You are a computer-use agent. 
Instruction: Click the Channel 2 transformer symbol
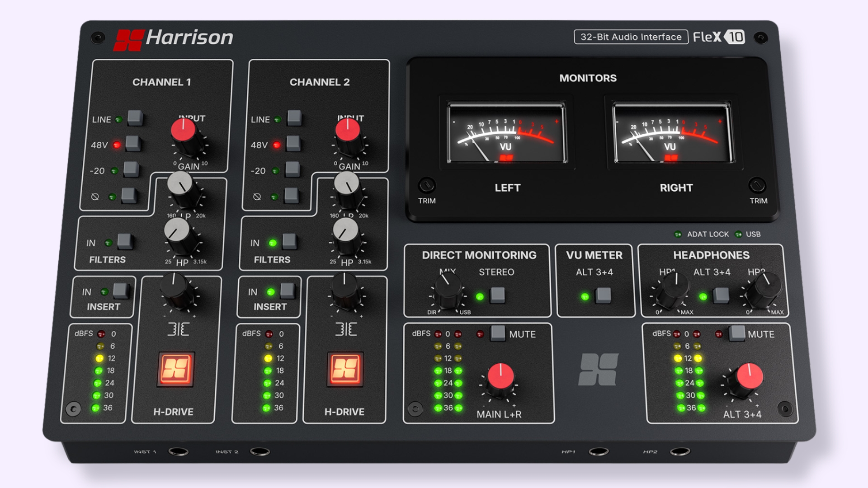tap(346, 329)
